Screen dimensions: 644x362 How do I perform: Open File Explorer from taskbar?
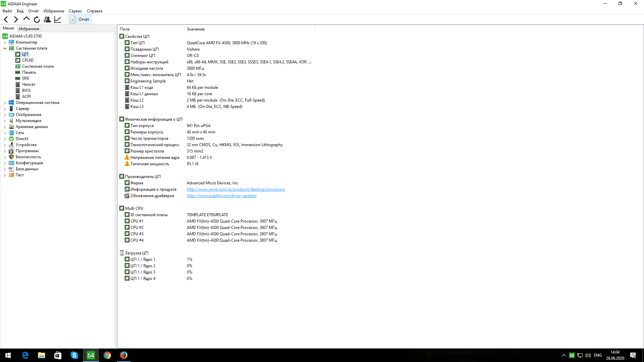(42, 355)
